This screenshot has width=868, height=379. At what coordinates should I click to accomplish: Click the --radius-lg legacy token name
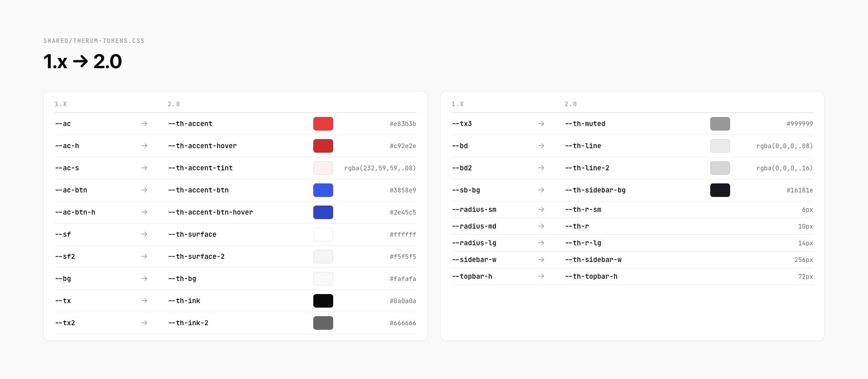(474, 243)
